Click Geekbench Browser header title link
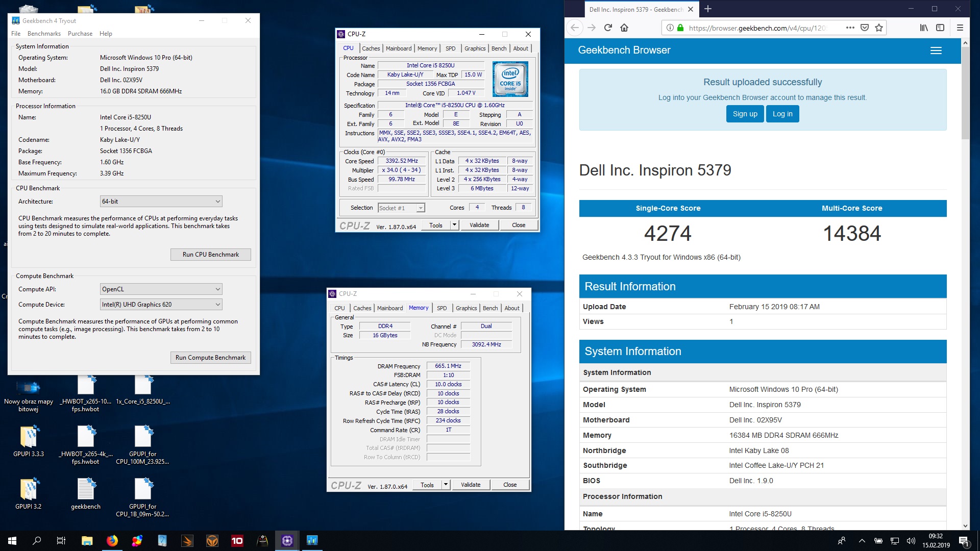 tap(624, 50)
